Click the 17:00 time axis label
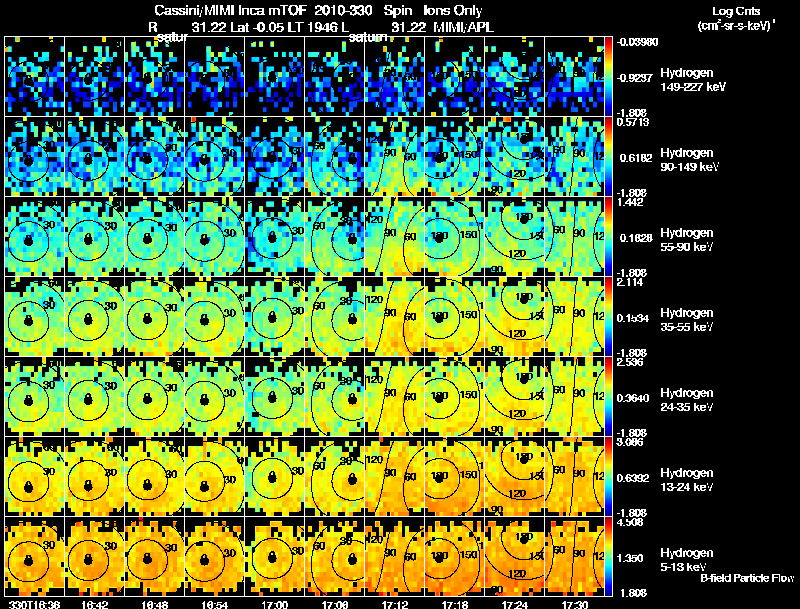The width and height of the screenshot is (800, 609). pyautogui.click(x=274, y=604)
